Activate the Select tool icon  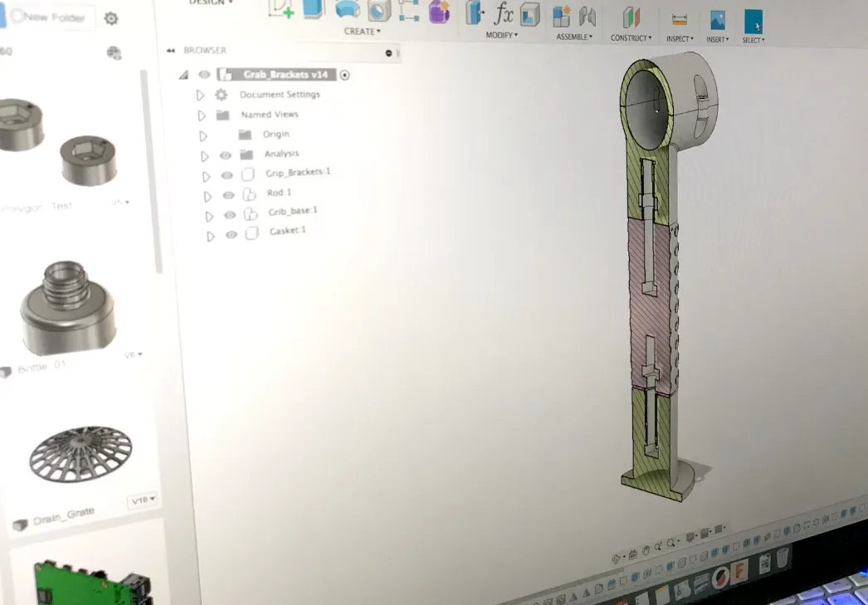click(x=753, y=22)
